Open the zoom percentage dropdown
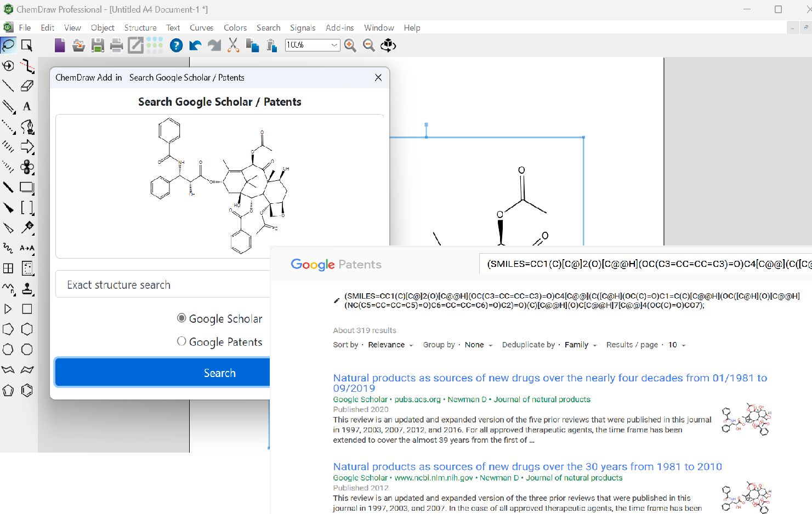This screenshot has width=812, height=514. [334, 45]
